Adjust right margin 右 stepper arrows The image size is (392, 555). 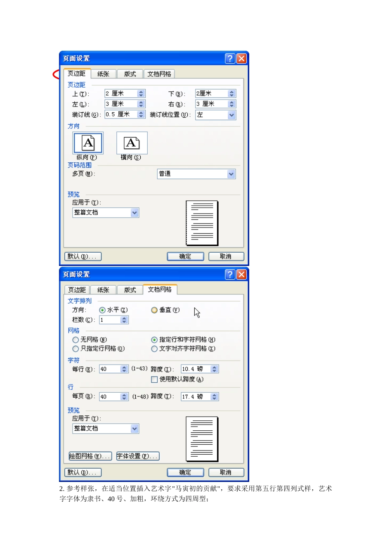coord(231,104)
